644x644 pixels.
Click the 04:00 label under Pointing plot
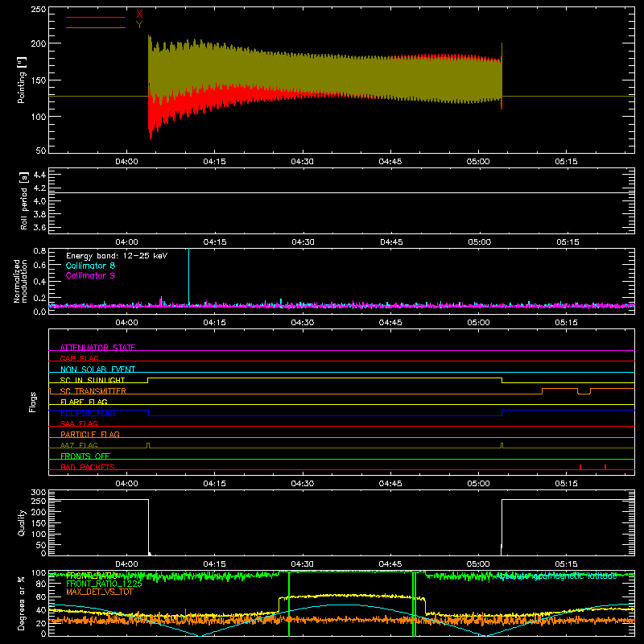[x=126, y=162]
